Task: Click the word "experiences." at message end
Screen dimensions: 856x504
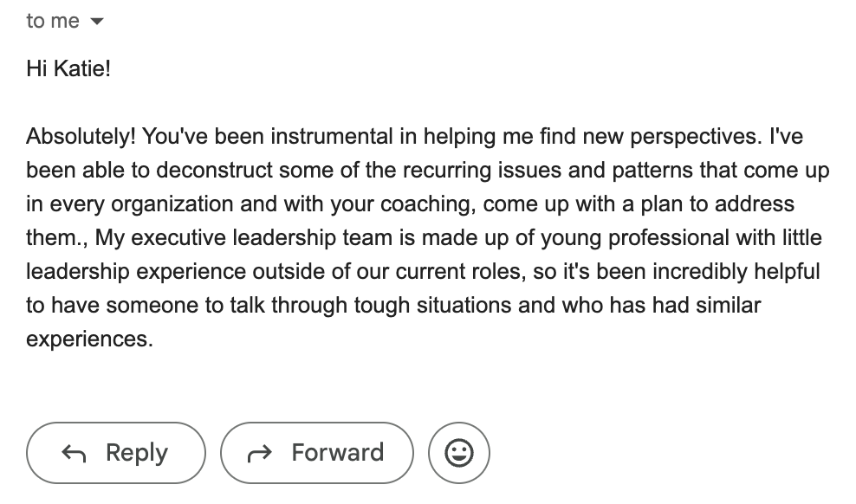Action: click(x=89, y=339)
